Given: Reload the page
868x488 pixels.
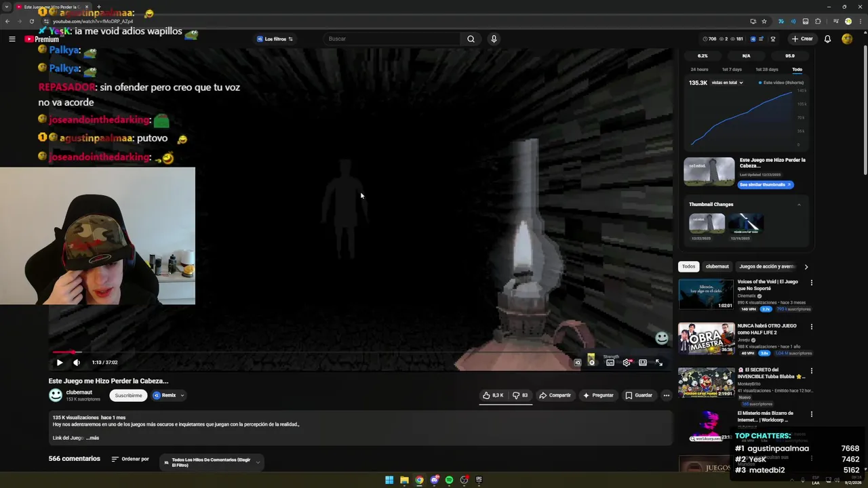Looking at the screenshot, I should (32, 21).
